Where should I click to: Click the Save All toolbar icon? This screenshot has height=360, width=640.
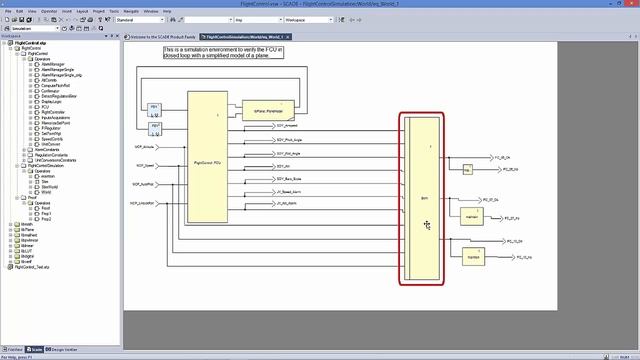point(29,20)
